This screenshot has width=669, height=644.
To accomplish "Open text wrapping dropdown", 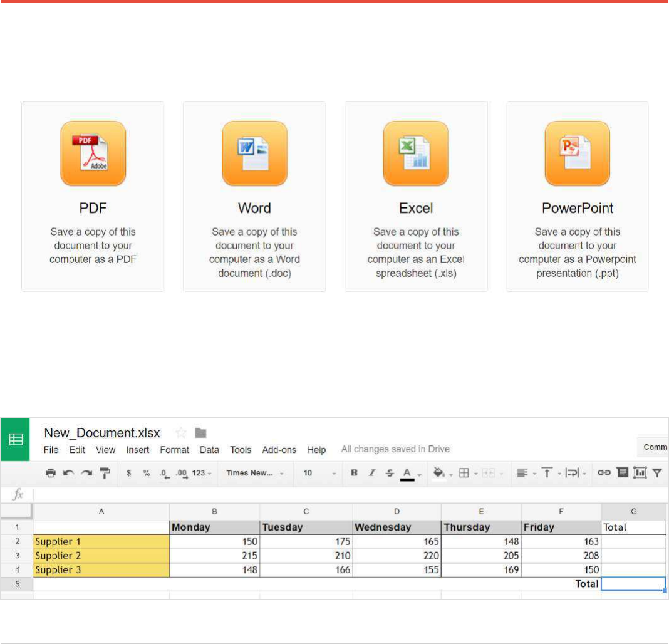I will [576, 473].
